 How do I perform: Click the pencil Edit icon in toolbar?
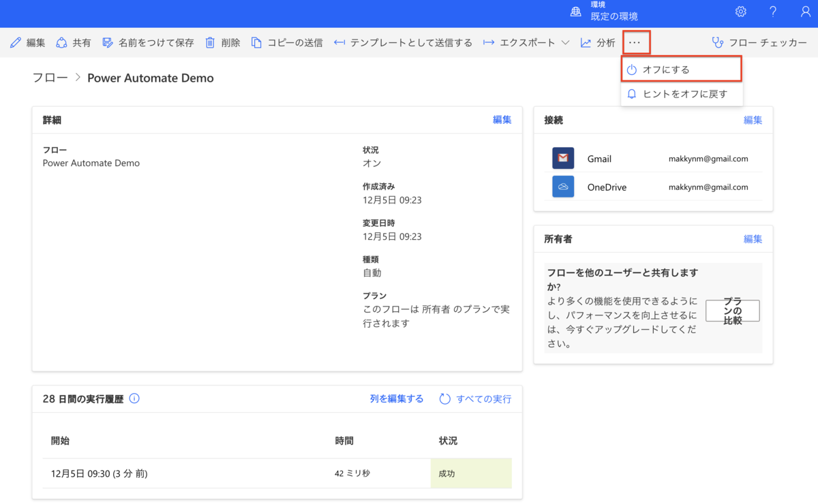pyautogui.click(x=16, y=43)
